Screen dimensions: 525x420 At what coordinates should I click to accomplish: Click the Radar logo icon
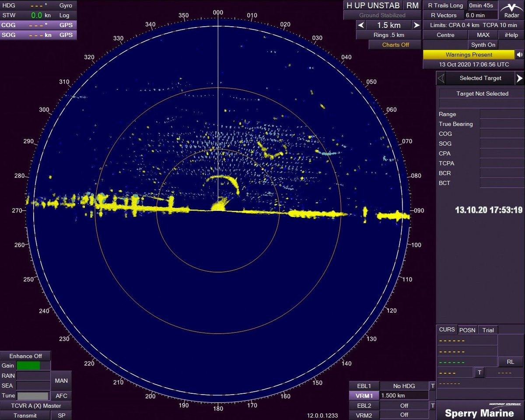(511, 10)
